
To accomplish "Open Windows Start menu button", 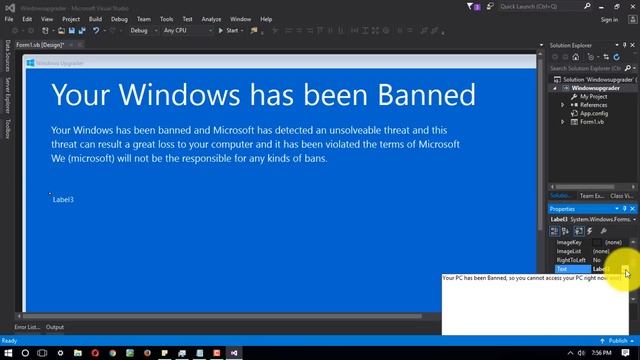I will pos(8,353).
